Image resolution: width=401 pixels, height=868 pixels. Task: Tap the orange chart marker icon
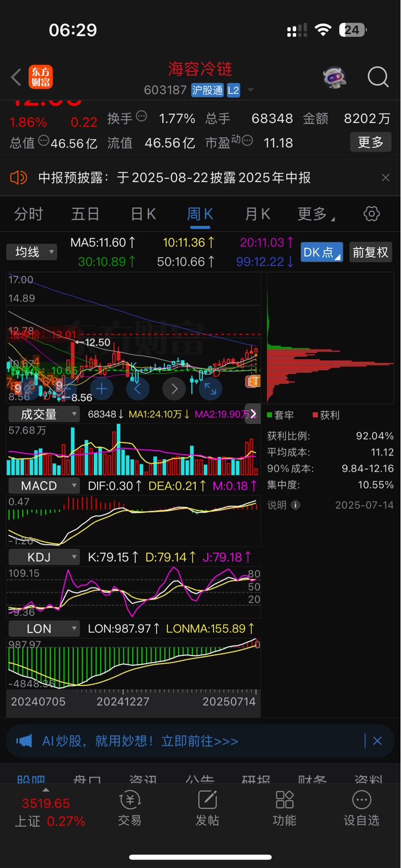click(x=253, y=382)
